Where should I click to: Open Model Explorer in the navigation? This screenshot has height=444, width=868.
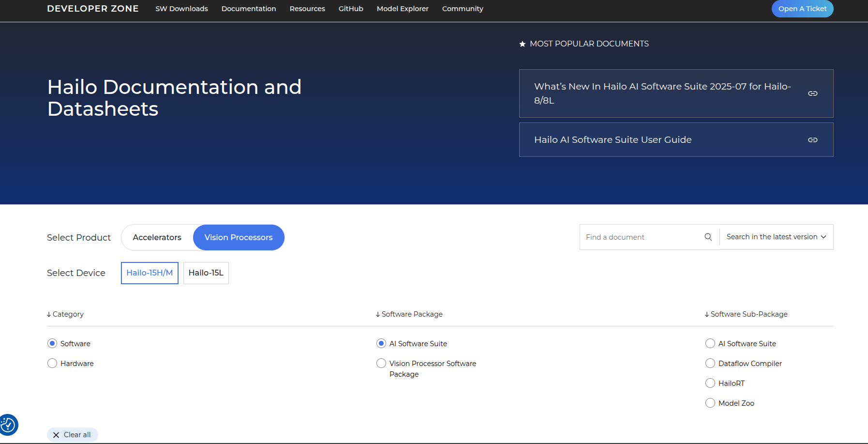403,9
